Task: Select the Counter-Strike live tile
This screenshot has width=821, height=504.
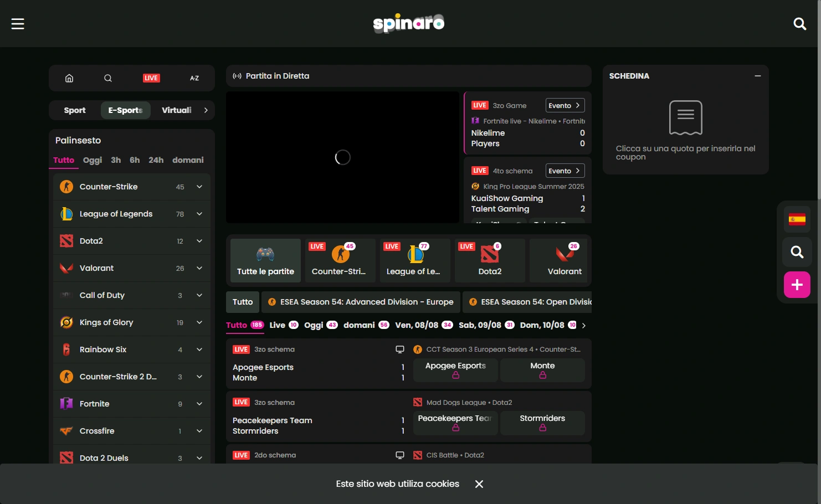Action: (x=340, y=261)
